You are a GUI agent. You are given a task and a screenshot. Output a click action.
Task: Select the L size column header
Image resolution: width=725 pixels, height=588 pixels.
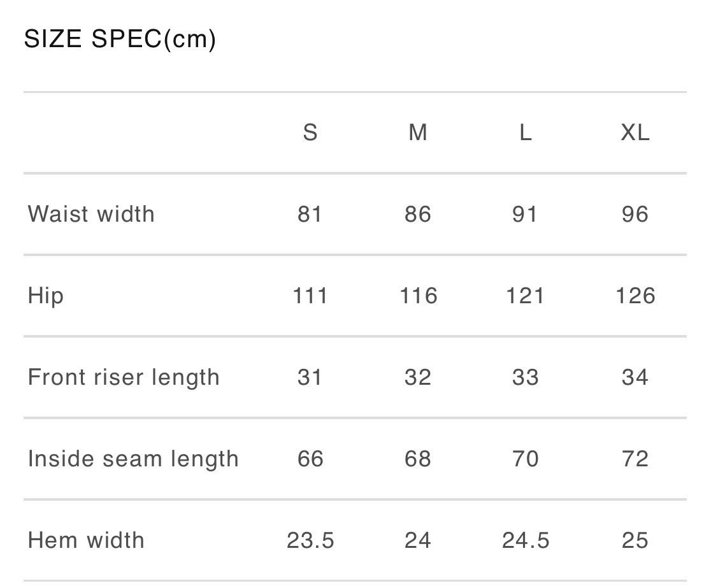point(525,133)
